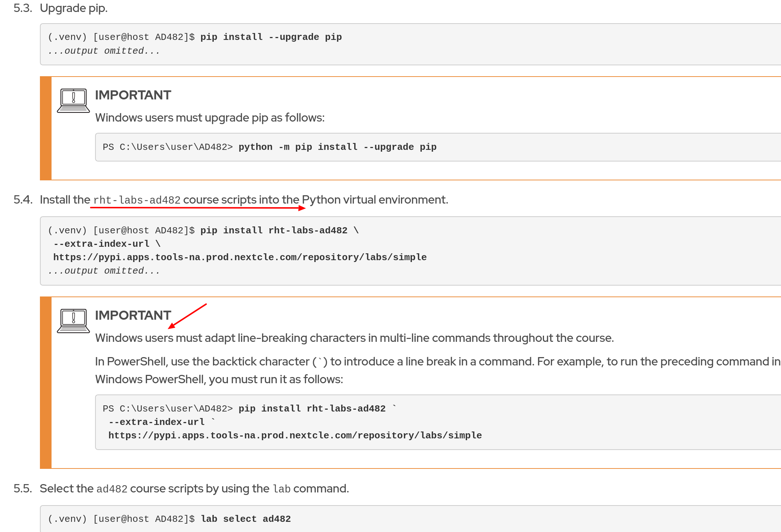Select the IMPORTANT heading in the second callout
This screenshot has height=532, width=781.
tap(133, 315)
